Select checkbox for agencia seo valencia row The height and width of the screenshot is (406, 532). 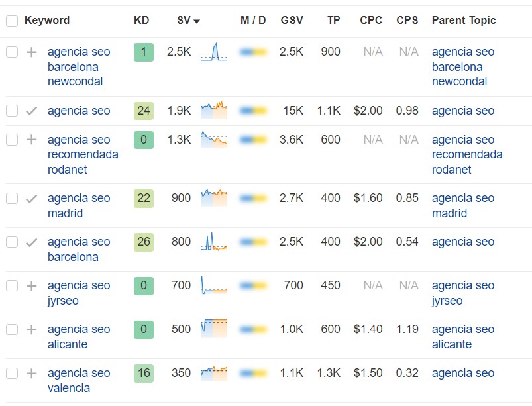click(12, 374)
